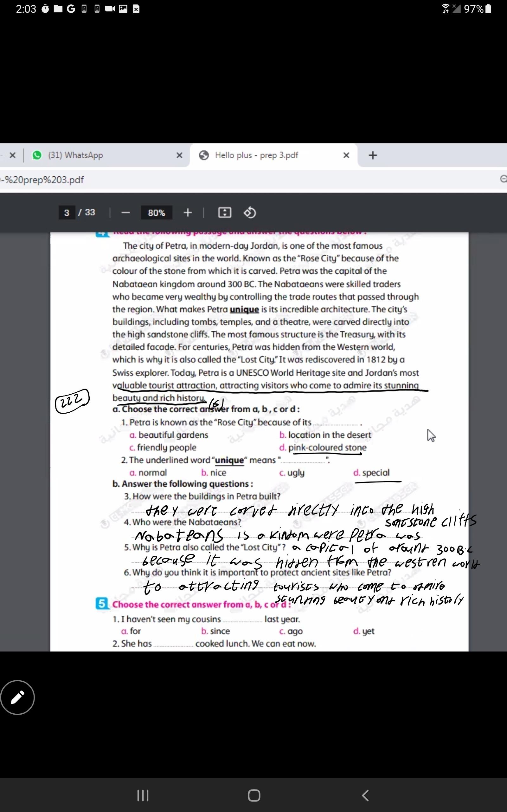Viewport: 507px width, 812px height.
Task: Close the Hello plus PDF tab
Action: click(346, 155)
